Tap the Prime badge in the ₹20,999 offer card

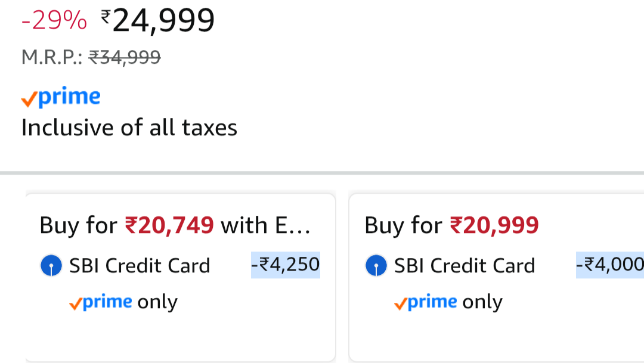(x=426, y=302)
